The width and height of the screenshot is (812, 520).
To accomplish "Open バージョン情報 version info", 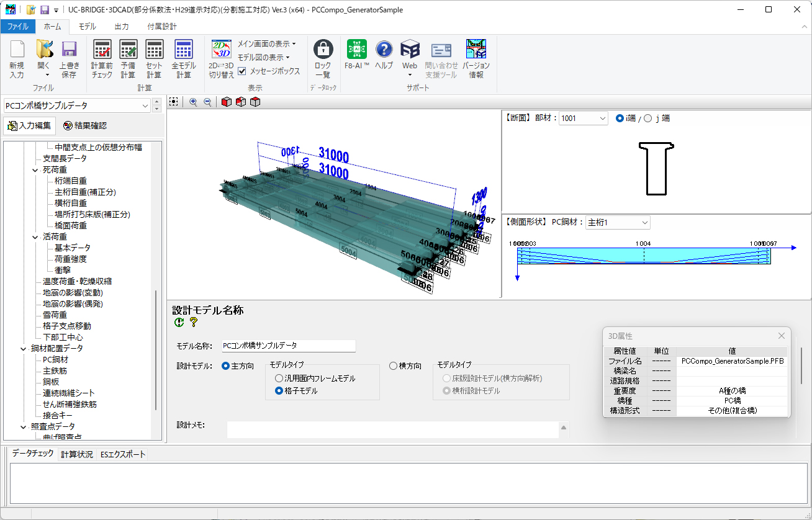I will tap(476, 59).
